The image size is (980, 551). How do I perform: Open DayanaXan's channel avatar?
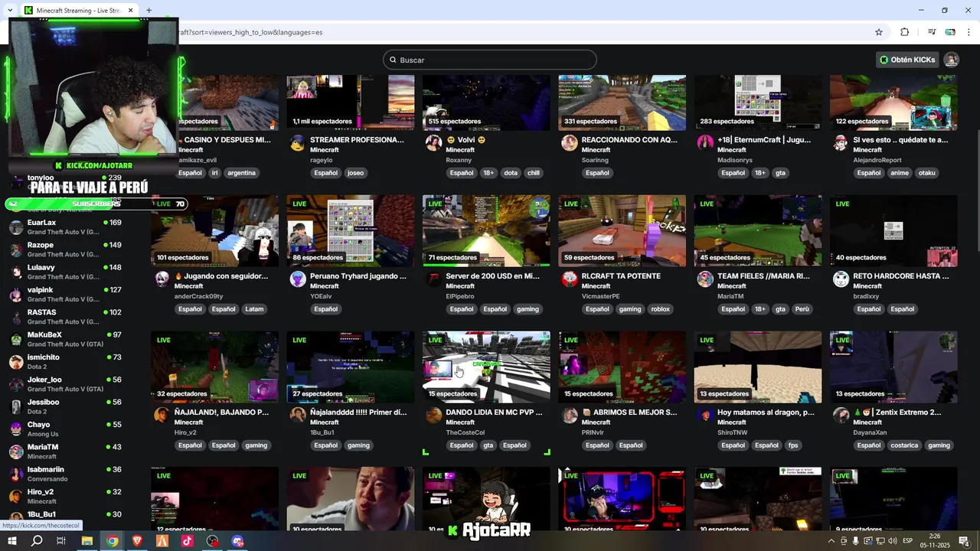[841, 416]
